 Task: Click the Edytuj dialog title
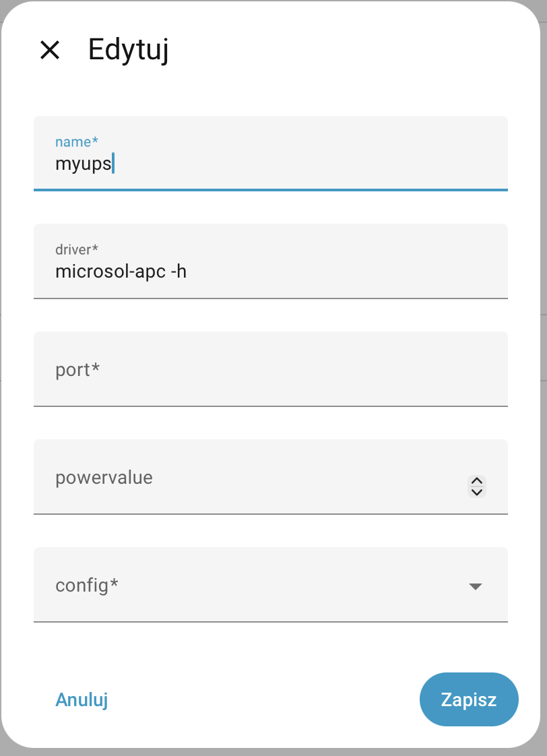(128, 50)
